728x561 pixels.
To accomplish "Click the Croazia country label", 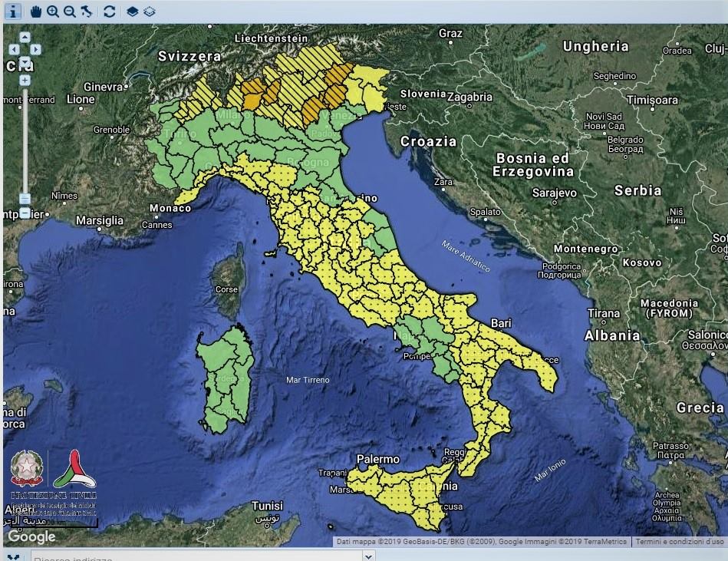I will coord(429,142).
